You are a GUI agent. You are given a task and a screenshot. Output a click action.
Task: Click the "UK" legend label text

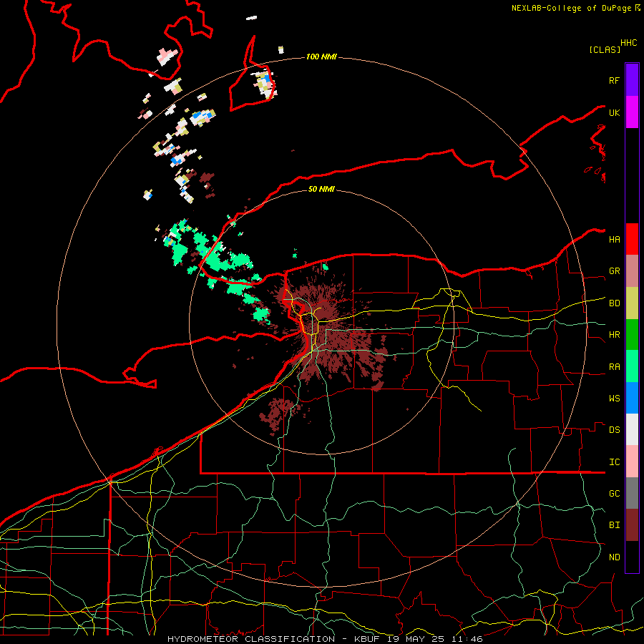click(614, 113)
